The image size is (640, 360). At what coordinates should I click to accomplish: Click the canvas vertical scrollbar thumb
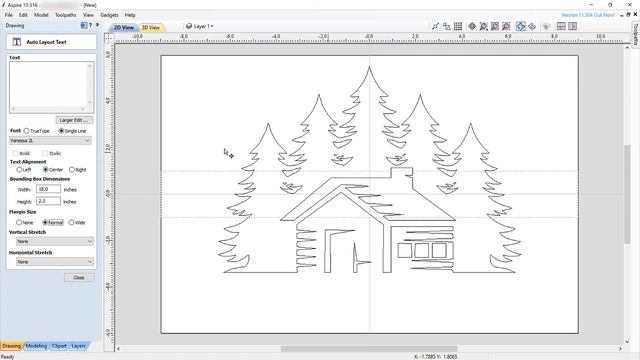point(627,194)
